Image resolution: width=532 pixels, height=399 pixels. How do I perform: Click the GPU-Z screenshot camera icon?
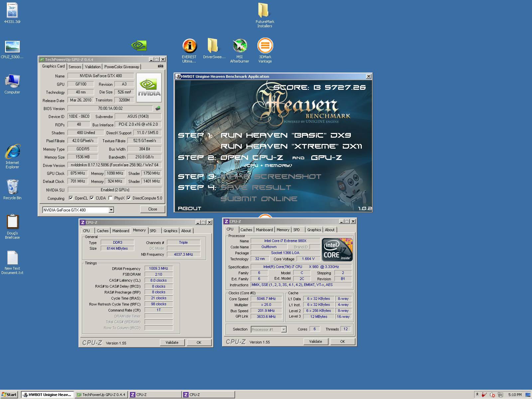click(161, 66)
